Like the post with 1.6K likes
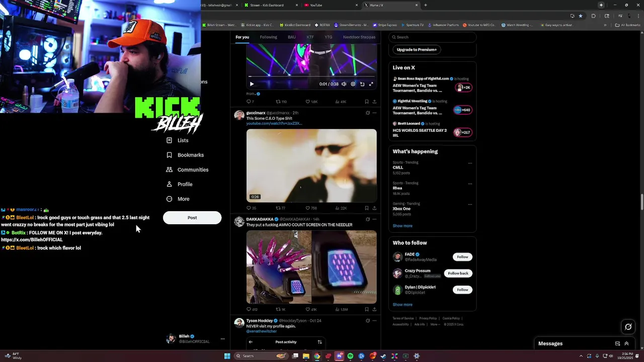Viewport: 644px width, 362px height. pyautogui.click(x=312, y=102)
